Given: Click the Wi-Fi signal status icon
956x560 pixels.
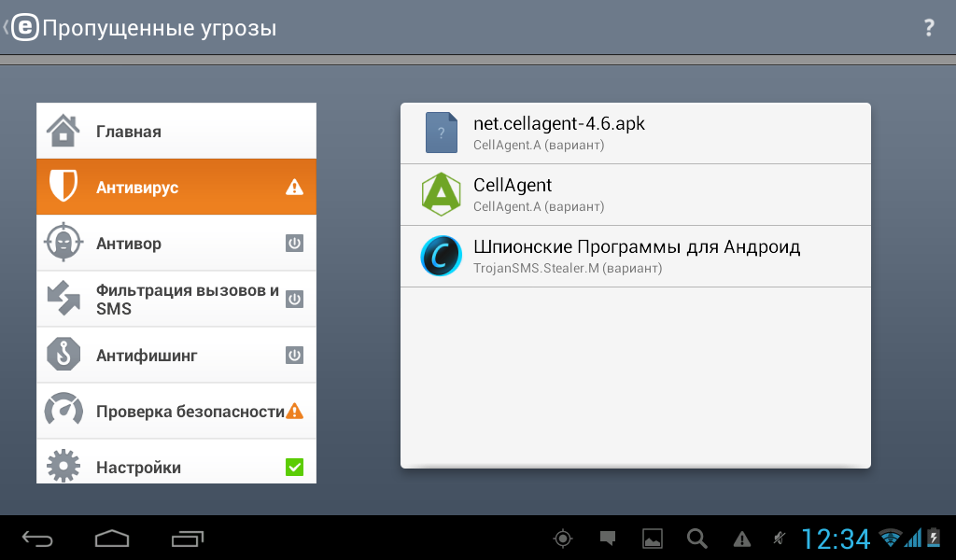Looking at the screenshot, I should tap(890, 538).
